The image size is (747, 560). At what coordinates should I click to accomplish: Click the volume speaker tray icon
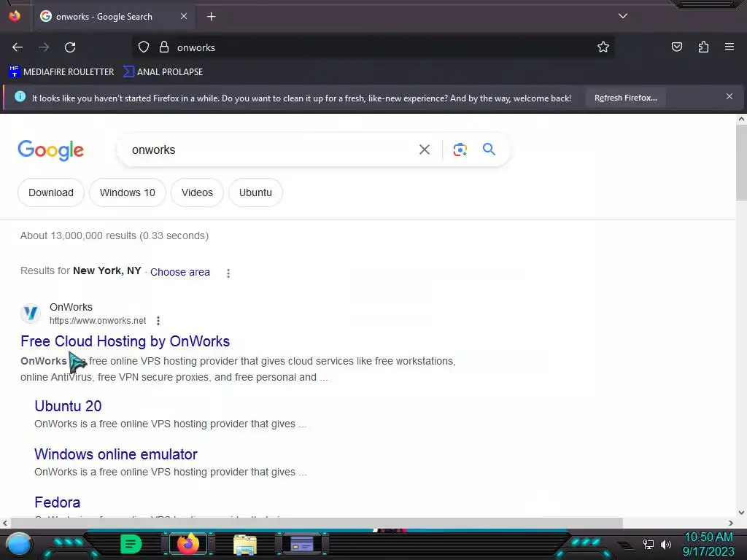pos(666,544)
